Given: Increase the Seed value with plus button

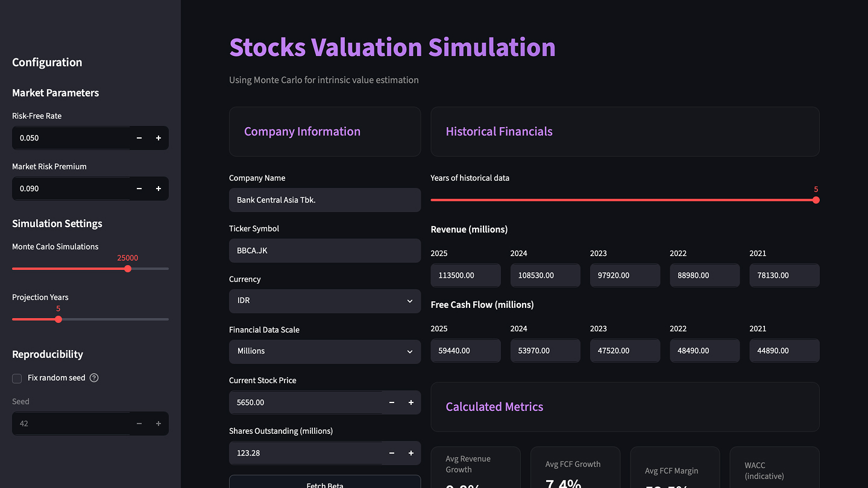Looking at the screenshot, I should pyautogui.click(x=159, y=424).
